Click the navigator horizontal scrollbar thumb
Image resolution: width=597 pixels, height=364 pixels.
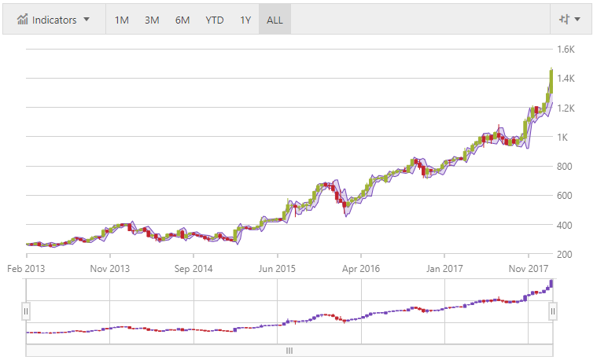tap(289, 351)
